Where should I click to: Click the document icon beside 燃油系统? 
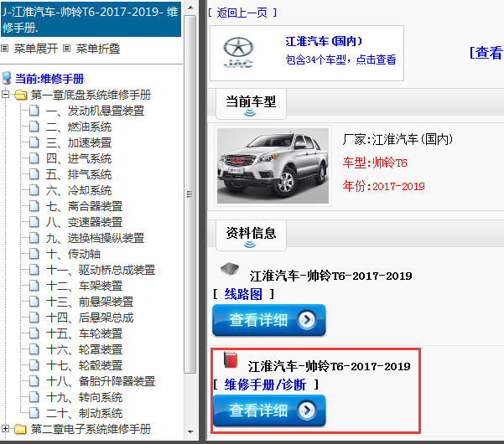[34, 126]
